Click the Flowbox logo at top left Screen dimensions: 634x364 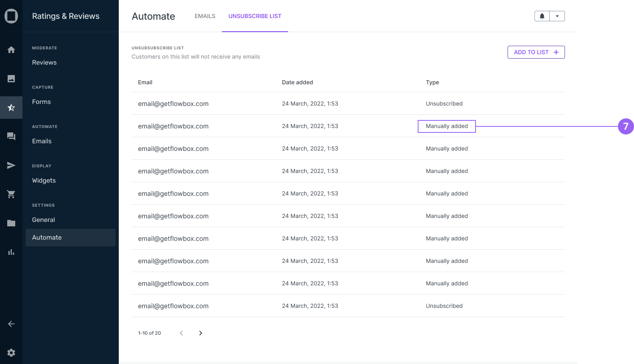click(11, 16)
